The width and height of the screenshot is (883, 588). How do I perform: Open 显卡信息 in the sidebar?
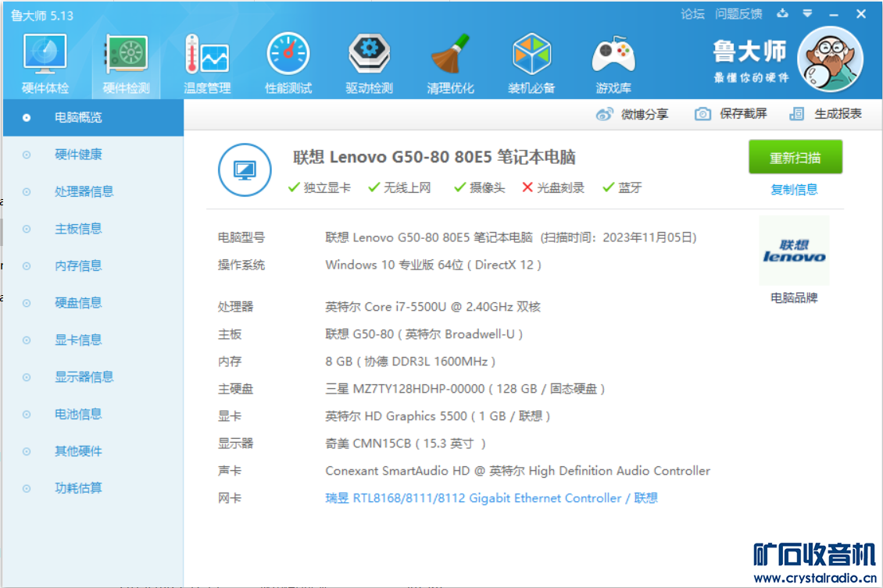(x=78, y=340)
